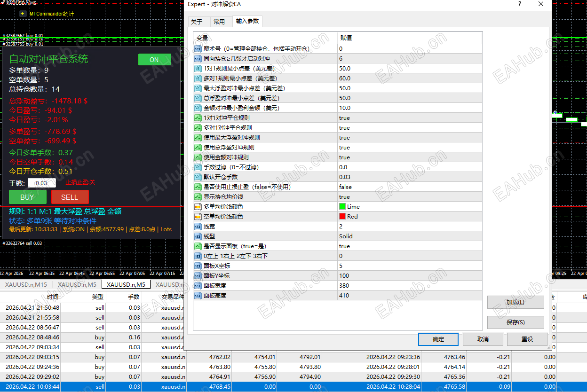
Task: Toggle the green ON switch in panel
Action: [x=154, y=60]
